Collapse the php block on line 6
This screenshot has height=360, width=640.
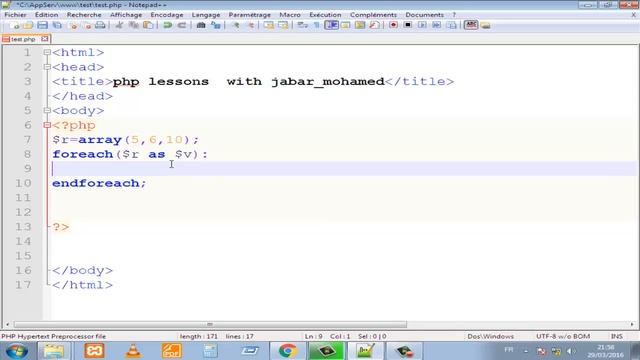[x=47, y=125]
